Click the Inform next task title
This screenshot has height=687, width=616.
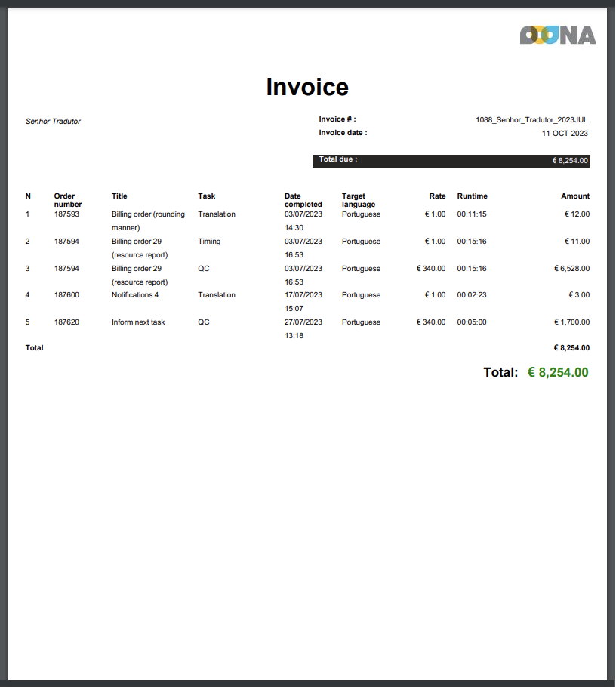click(138, 322)
